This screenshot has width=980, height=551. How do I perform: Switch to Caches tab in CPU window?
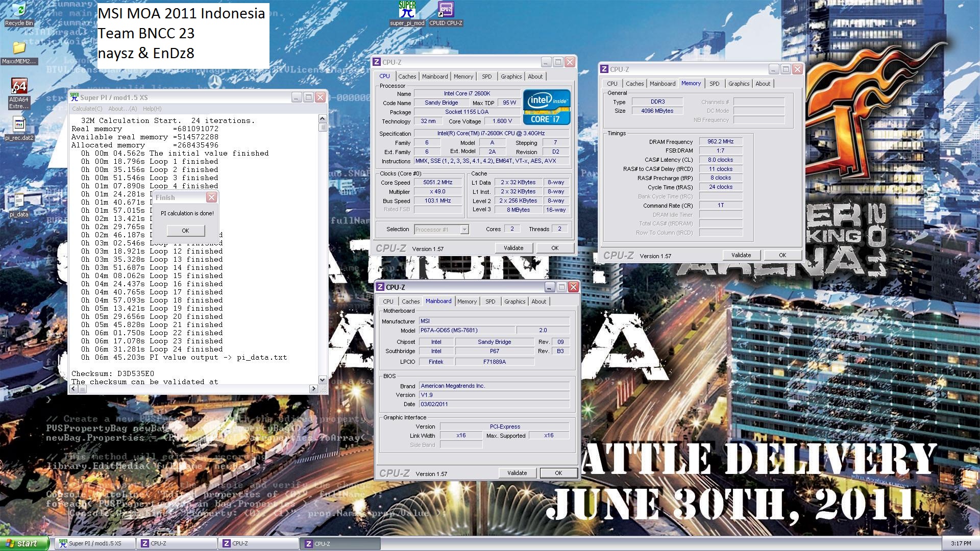tap(407, 77)
